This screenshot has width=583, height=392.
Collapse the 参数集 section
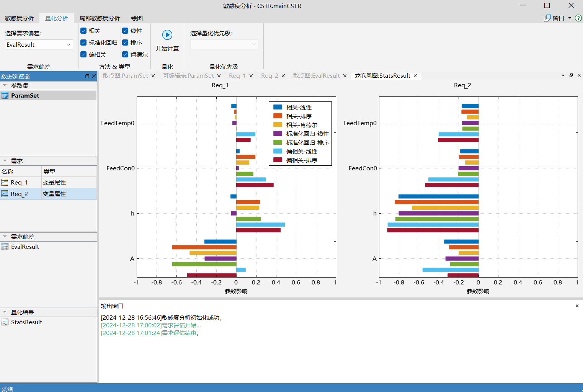click(5, 85)
